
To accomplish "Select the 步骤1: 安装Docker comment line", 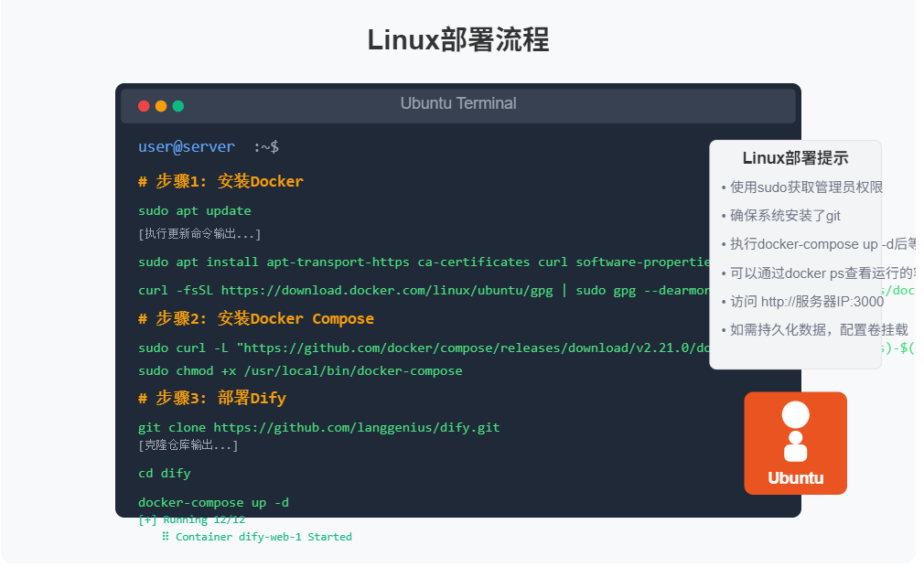I will tap(222, 182).
